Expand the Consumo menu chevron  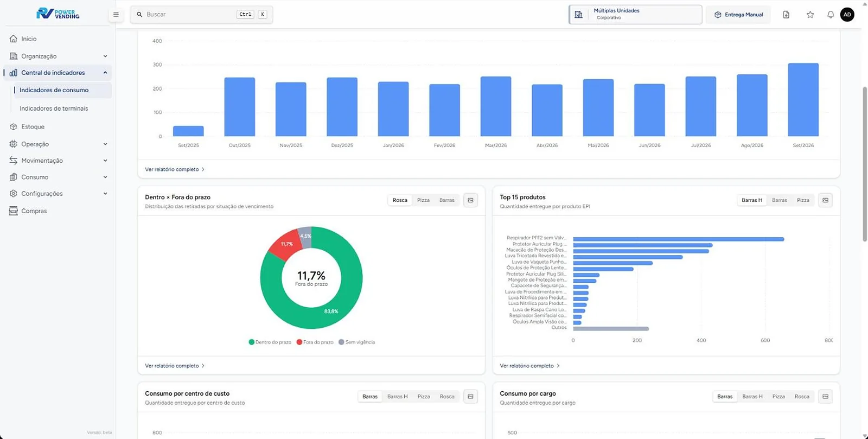tap(105, 177)
